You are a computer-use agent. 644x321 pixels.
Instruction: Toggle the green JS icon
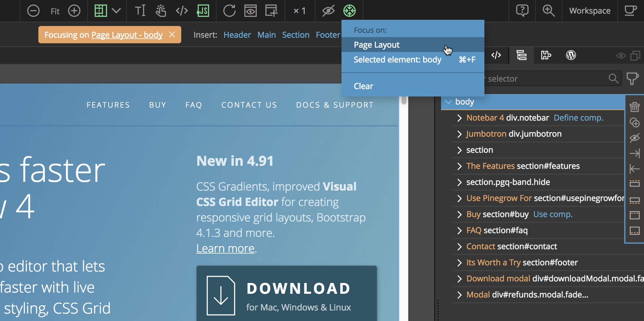click(x=203, y=11)
